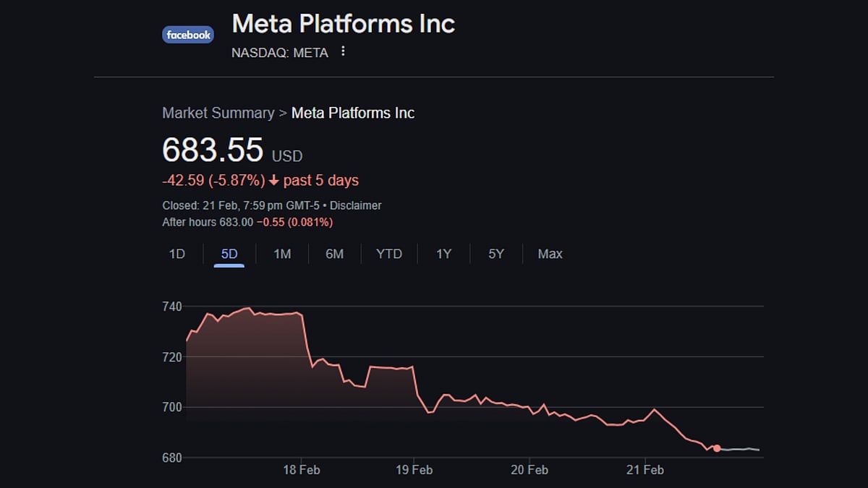Click the Facebook logo icon
This screenshot has height=488, width=868.
188,35
